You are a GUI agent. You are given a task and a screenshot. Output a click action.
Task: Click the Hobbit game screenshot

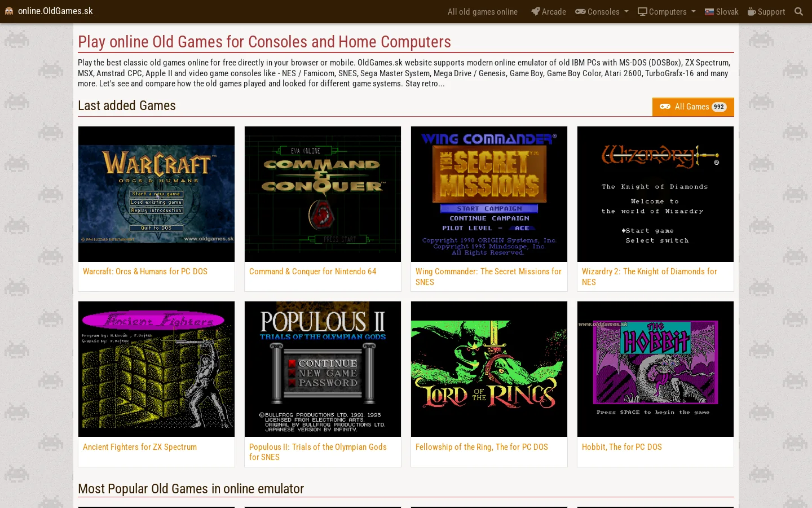655,369
